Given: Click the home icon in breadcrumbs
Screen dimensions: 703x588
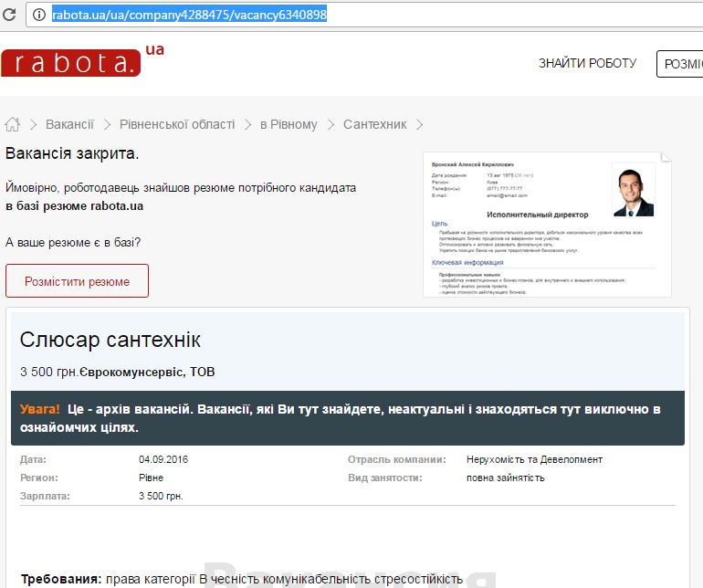Looking at the screenshot, I should coord(13,124).
